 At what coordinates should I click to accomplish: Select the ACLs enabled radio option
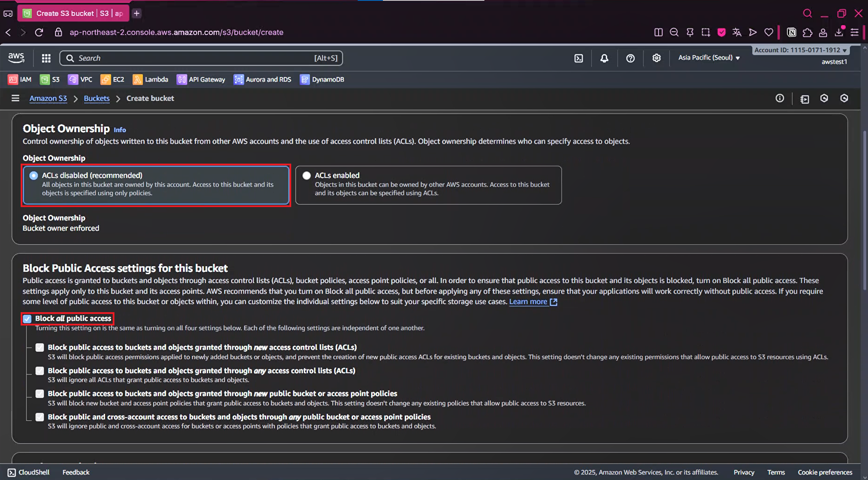coord(307,176)
